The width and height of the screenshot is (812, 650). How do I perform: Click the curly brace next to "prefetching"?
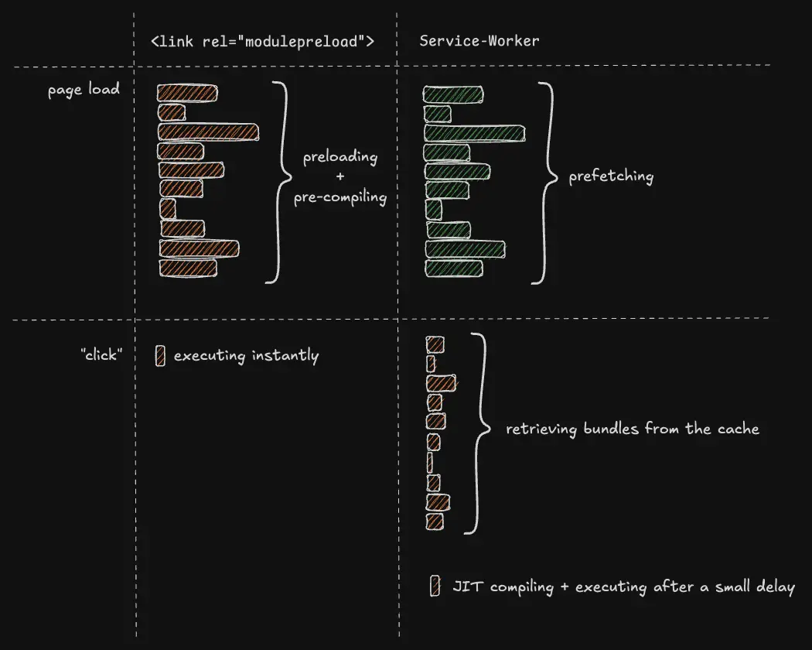tap(548, 183)
